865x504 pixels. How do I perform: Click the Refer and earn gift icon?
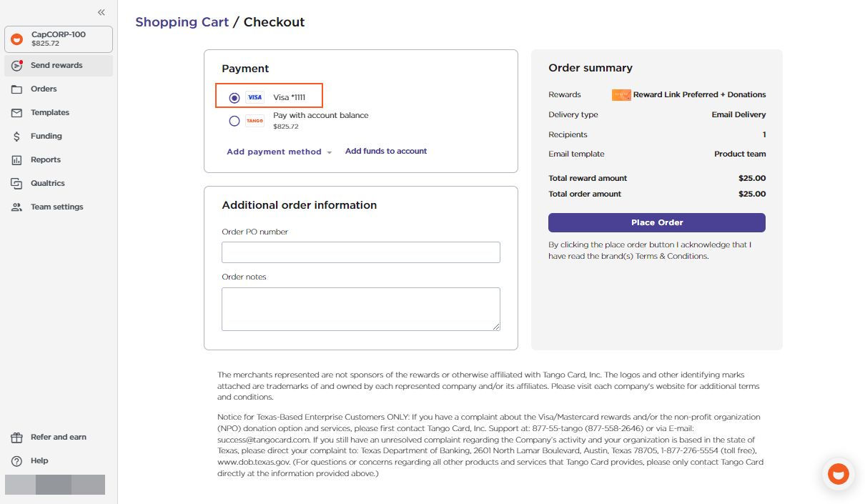click(x=16, y=437)
